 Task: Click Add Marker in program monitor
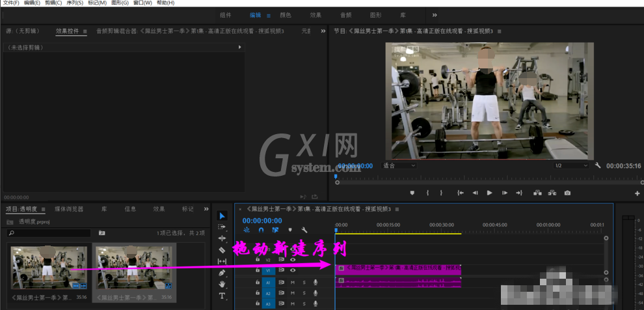coord(412,193)
